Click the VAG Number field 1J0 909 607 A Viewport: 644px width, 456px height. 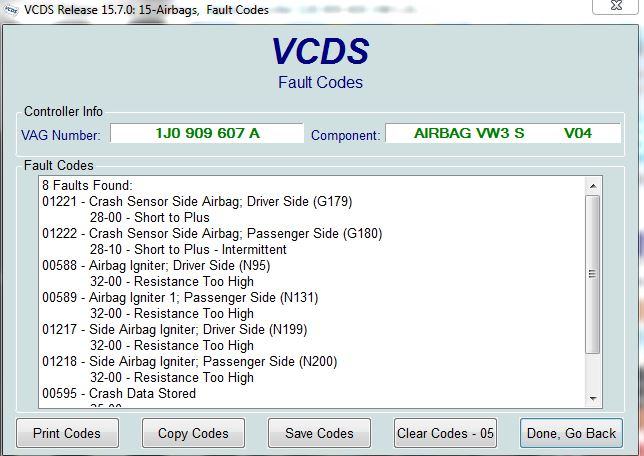point(207,133)
